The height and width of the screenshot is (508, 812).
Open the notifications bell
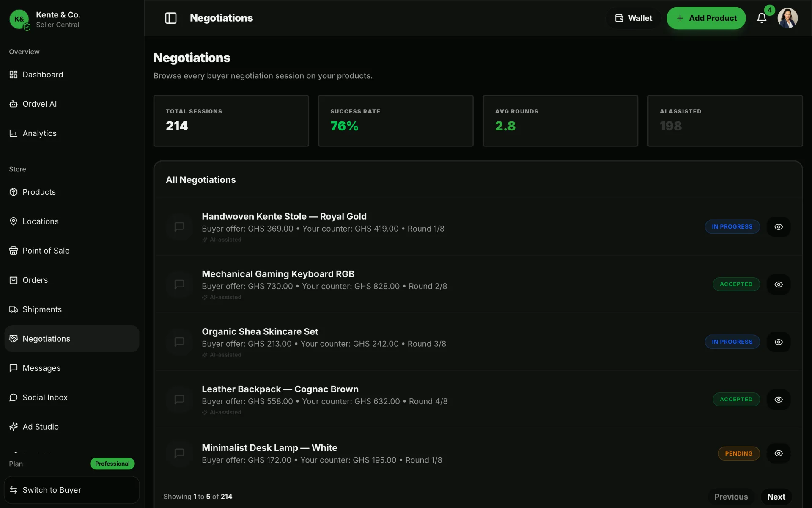point(762,18)
